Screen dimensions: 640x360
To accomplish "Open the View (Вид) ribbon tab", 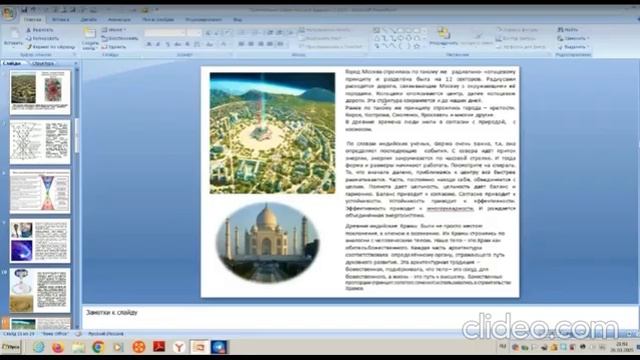I will pos(238,20).
